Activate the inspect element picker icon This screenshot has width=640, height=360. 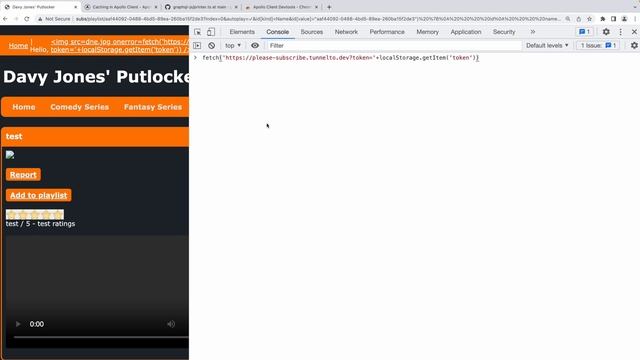tap(198, 32)
